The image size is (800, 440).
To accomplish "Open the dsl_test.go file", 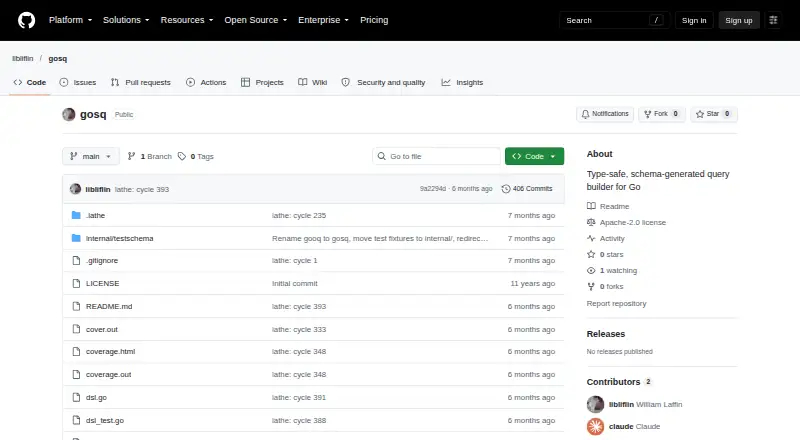I will 105,421.
